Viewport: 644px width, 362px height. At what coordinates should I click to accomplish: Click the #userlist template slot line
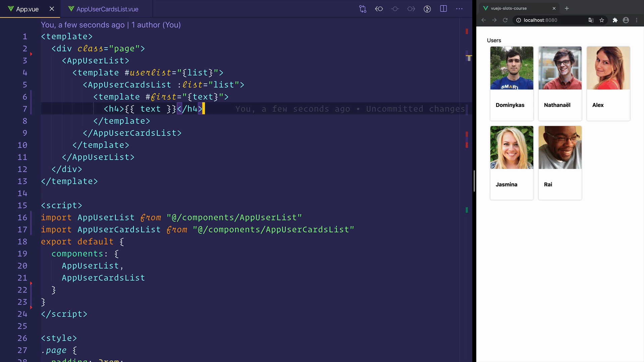click(148, 73)
